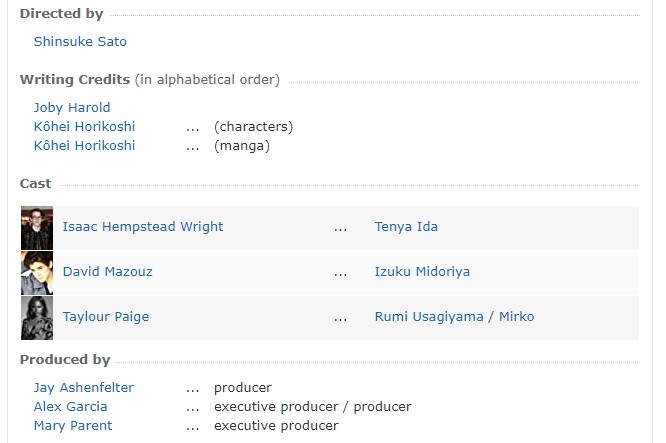Screen dimensions: 666x443
Task: Open the Tenya Ida character page
Action: tap(406, 227)
